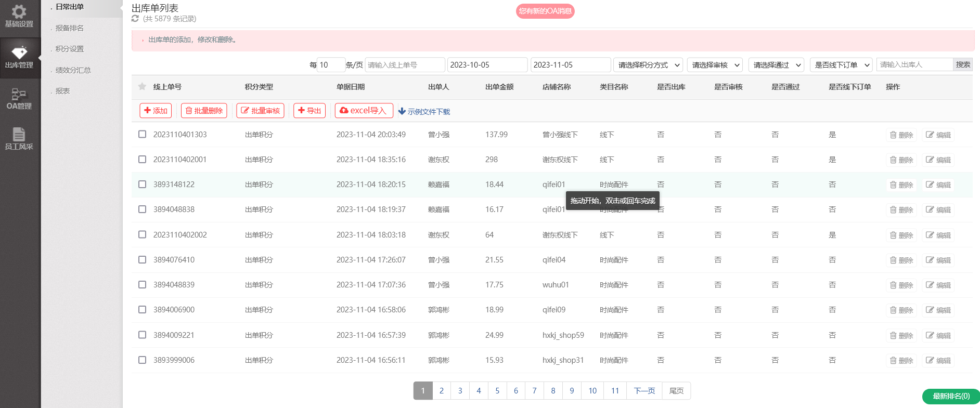Jump to 尾页
This screenshot has width=980, height=408.
[x=676, y=391]
